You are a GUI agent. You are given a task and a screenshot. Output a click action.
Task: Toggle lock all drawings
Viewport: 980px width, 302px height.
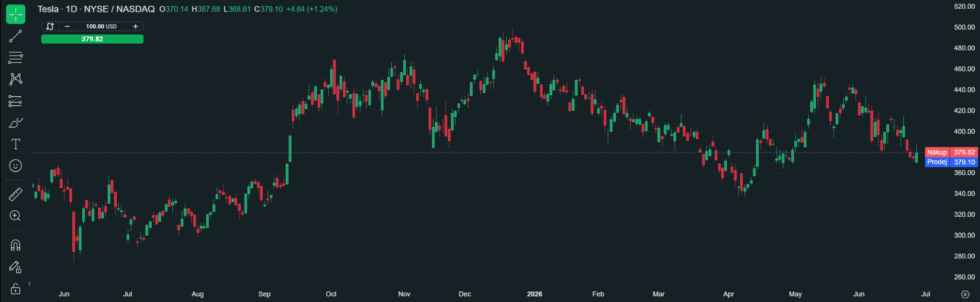point(15,289)
